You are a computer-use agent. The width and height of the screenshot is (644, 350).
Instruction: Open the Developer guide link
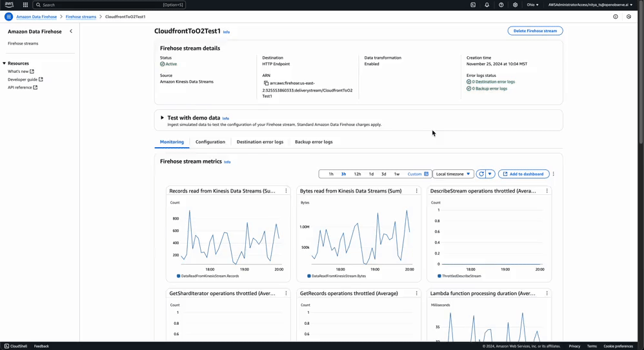[x=25, y=79]
